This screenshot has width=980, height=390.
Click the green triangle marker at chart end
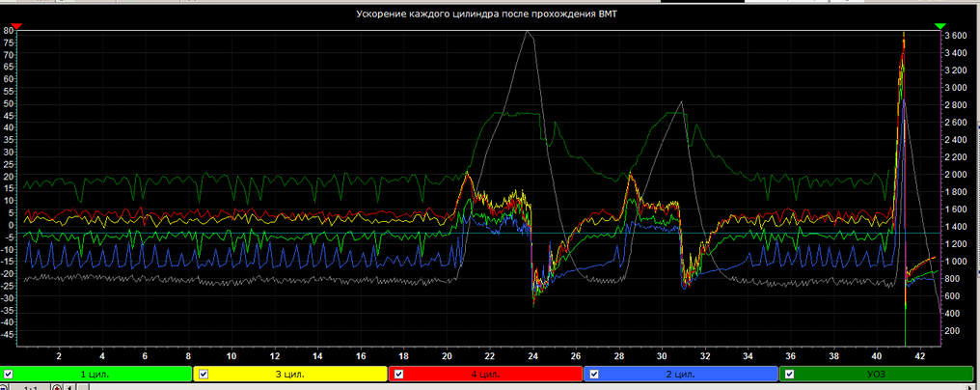[x=940, y=26]
